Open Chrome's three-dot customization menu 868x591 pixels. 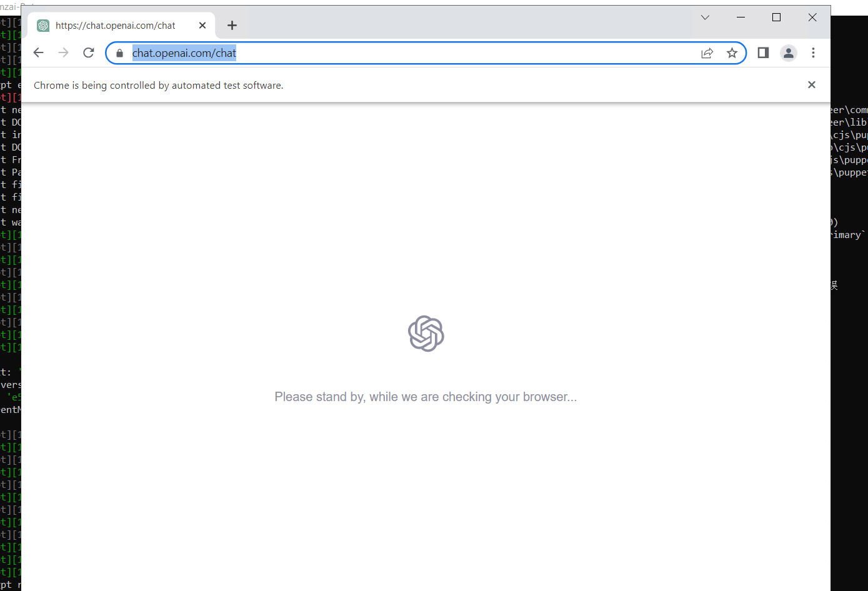pyautogui.click(x=814, y=52)
